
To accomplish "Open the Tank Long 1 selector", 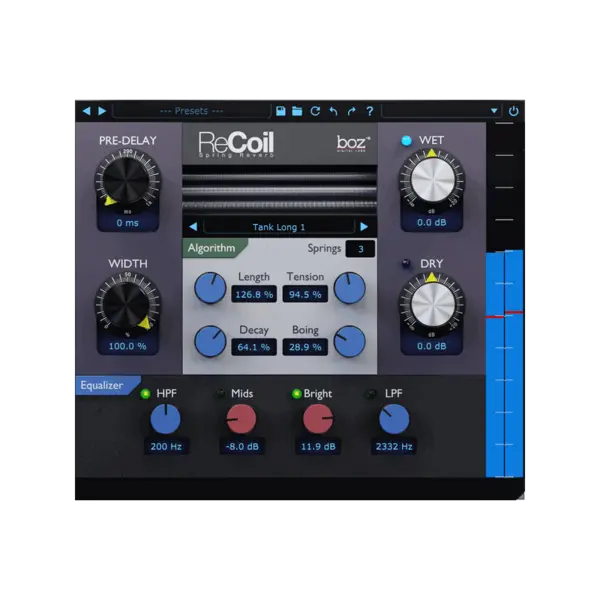I will (279, 227).
